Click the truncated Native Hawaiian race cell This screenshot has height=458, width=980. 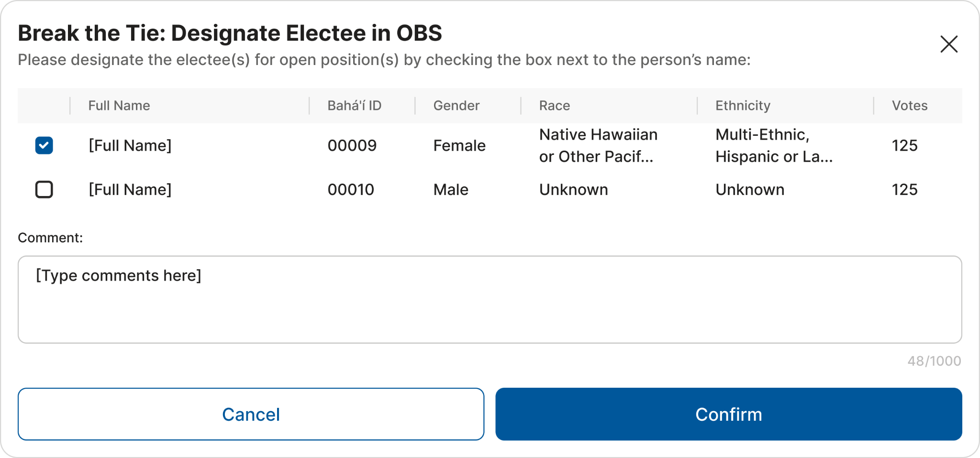(598, 145)
